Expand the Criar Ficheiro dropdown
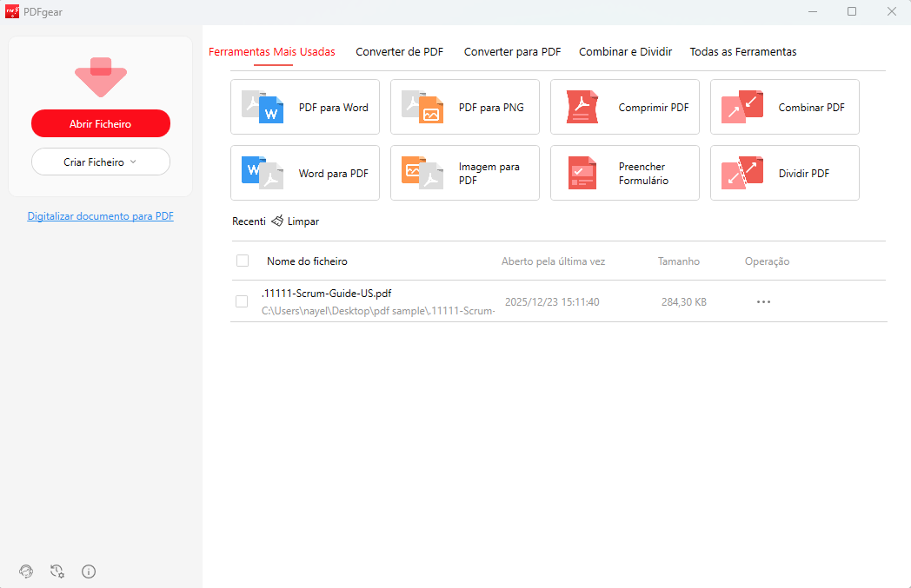Viewport: 911px width, 588px height. (101, 162)
